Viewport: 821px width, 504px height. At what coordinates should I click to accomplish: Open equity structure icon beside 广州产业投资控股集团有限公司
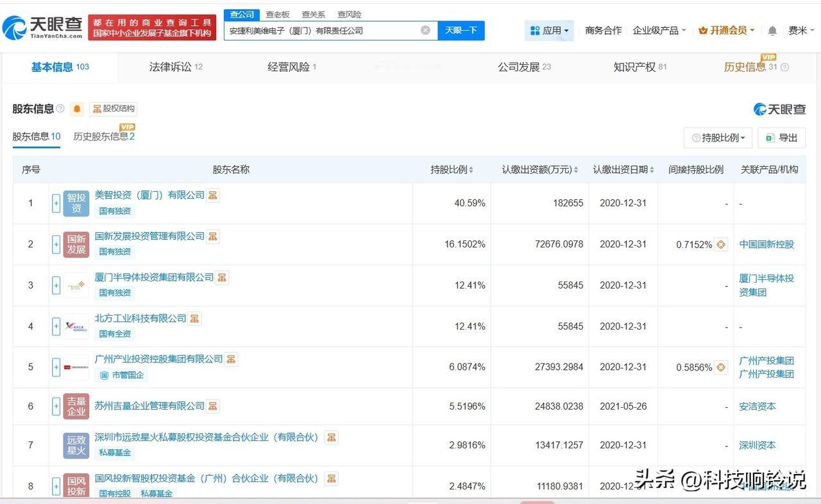(231, 359)
